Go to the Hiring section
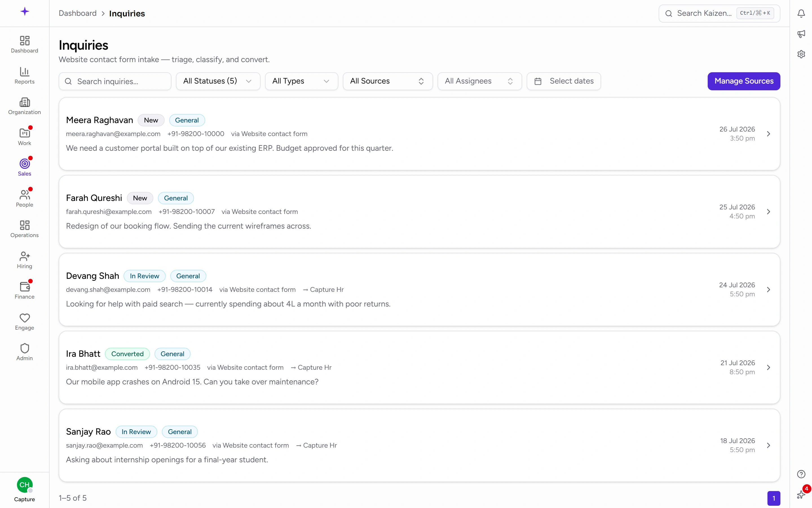The height and width of the screenshot is (508, 812). (x=25, y=260)
